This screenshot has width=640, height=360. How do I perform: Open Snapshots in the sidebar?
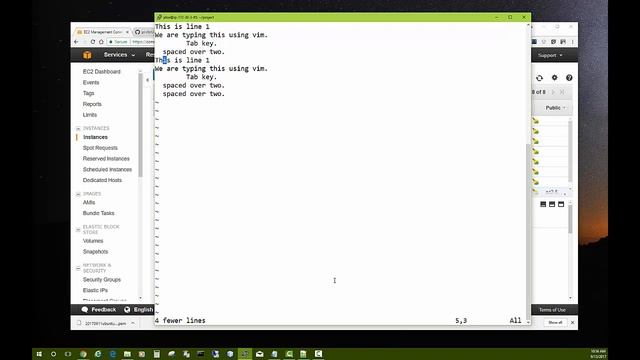point(95,251)
